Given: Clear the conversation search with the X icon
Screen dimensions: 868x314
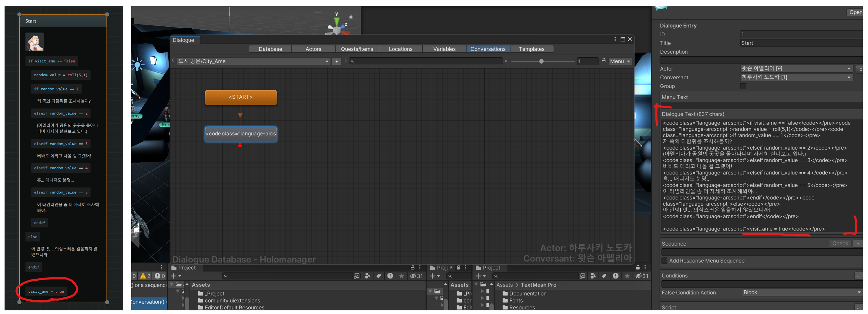Looking at the screenshot, I should (506, 61).
